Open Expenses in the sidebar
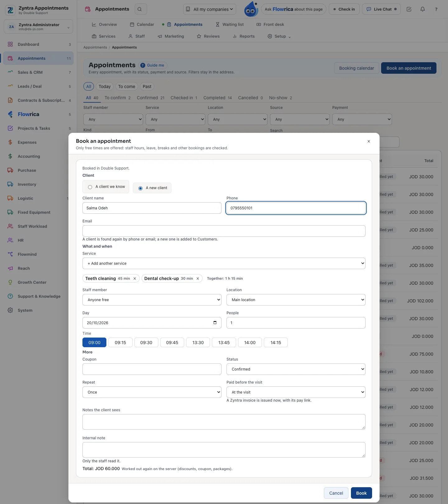Viewport: 448px width, 504px height. click(39, 142)
